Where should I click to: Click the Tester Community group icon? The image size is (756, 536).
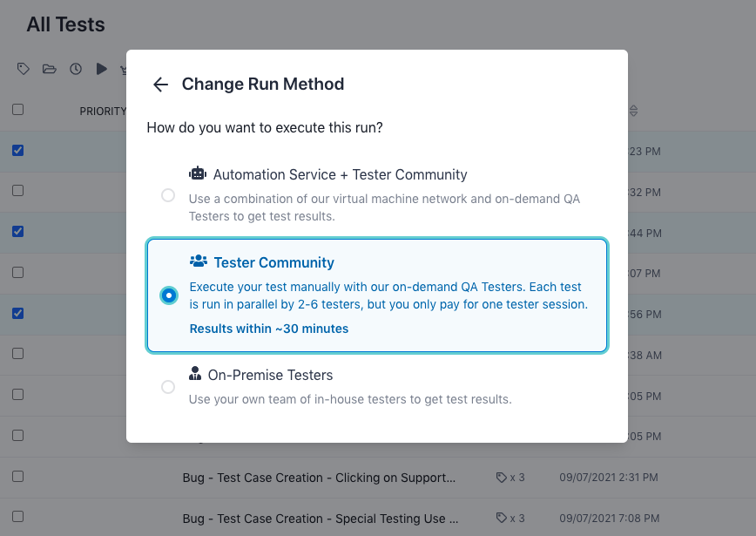(x=199, y=261)
